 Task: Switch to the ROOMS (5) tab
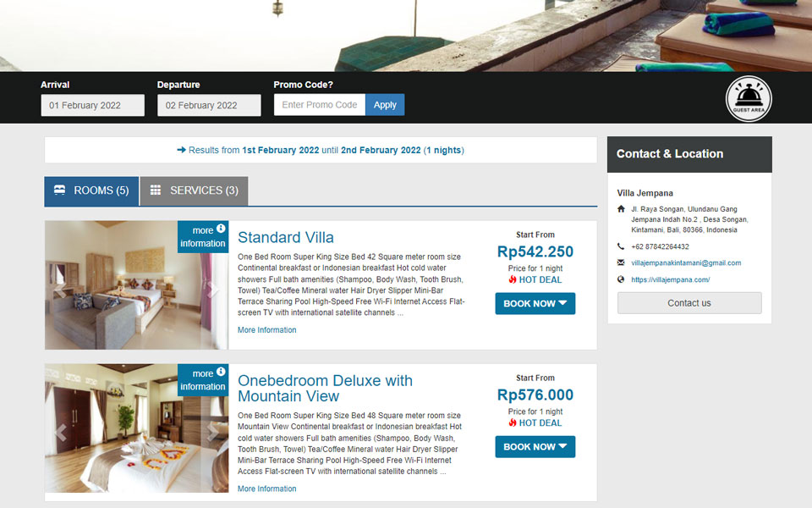[91, 190]
